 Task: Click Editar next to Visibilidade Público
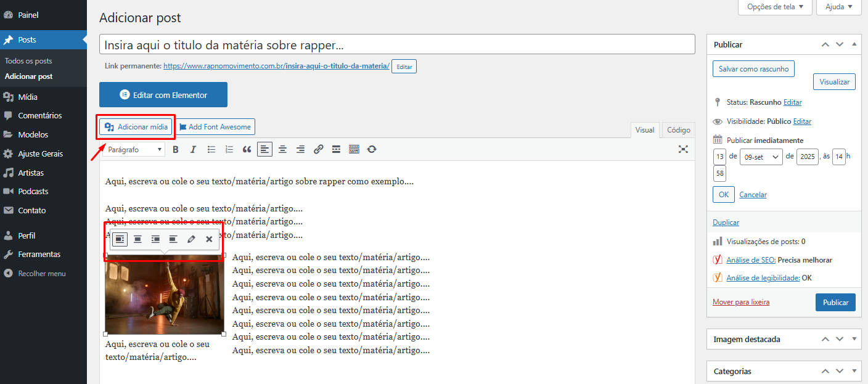point(802,121)
